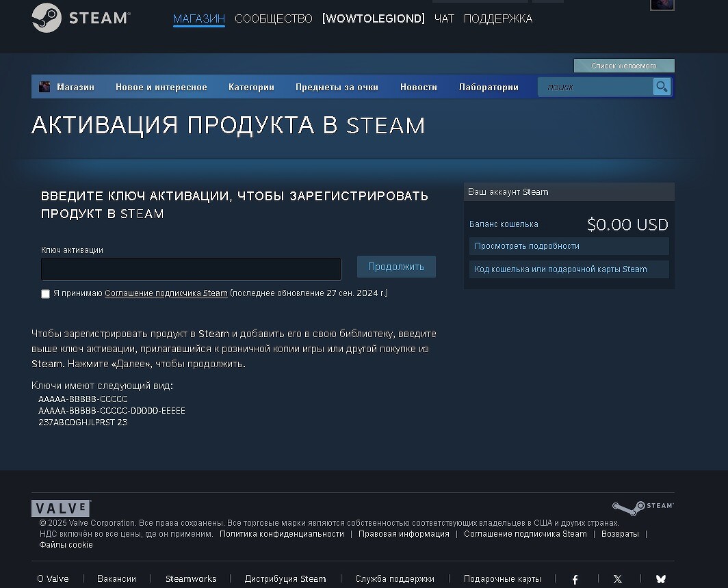This screenshot has height=588, width=728.
Task: Click the Valve logo in the footer
Action: tap(61, 509)
